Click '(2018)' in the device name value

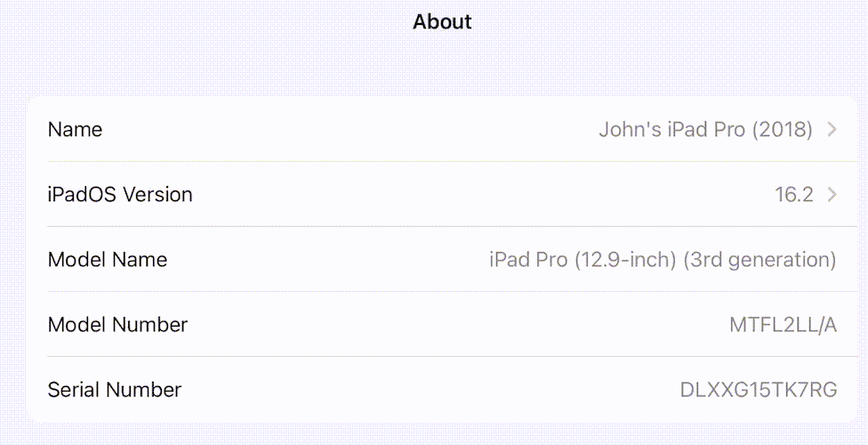tap(783, 130)
